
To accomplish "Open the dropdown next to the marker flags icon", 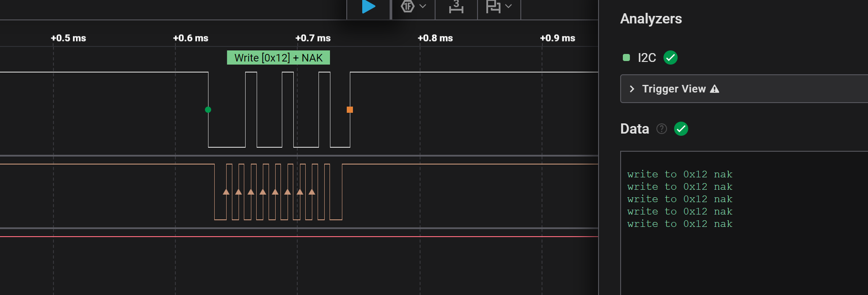I will [x=508, y=6].
